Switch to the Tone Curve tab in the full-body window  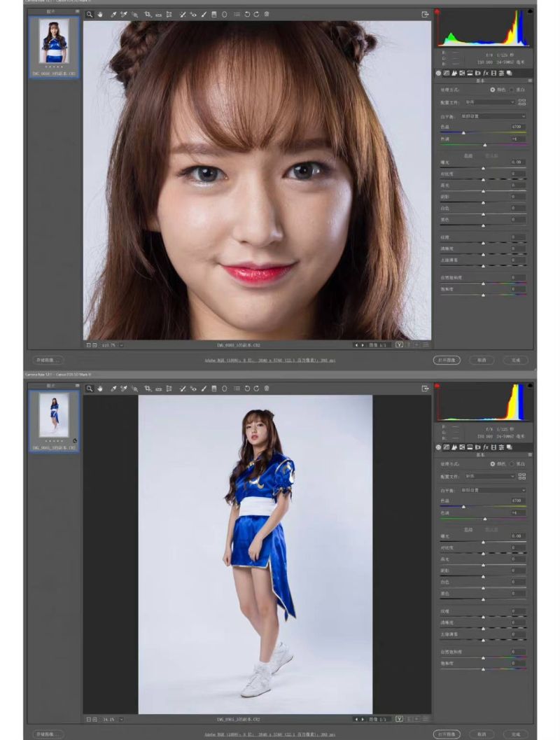446,447
